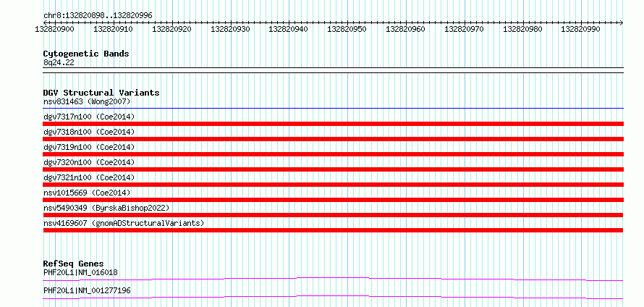This screenshot has height=307, width=644.
Task: Click red bar under dgv7321n100
Action: tap(334, 185)
